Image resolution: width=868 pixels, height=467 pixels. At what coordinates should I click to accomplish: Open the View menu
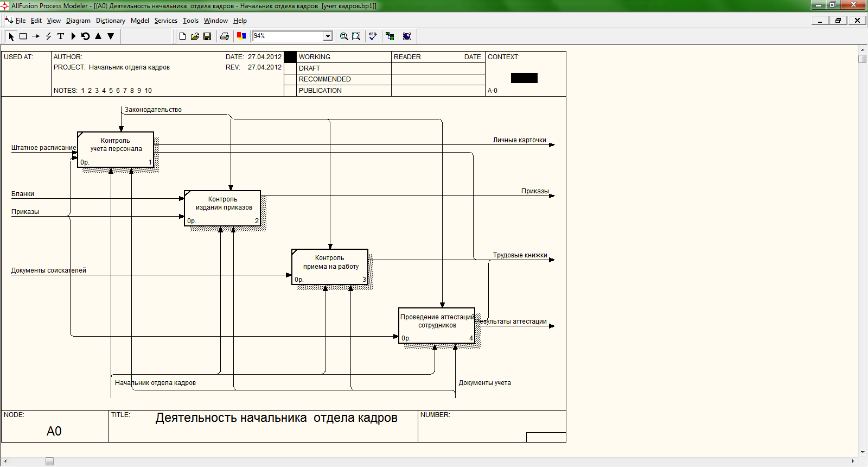(x=54, y=21)
